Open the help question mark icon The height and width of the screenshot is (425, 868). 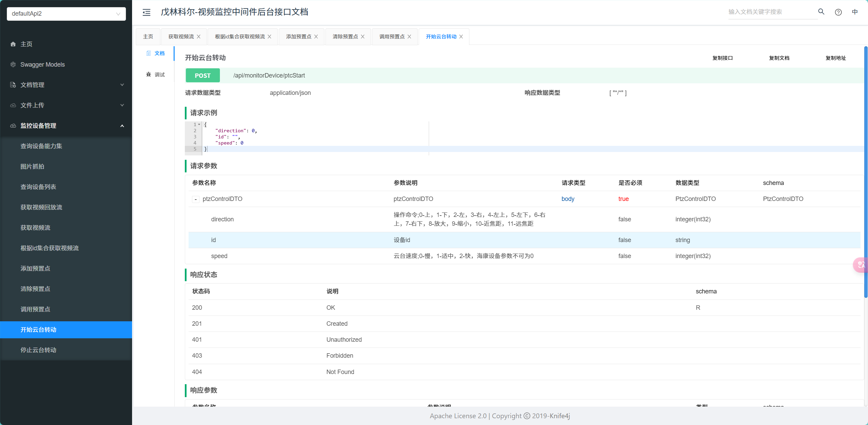point(838,12)
